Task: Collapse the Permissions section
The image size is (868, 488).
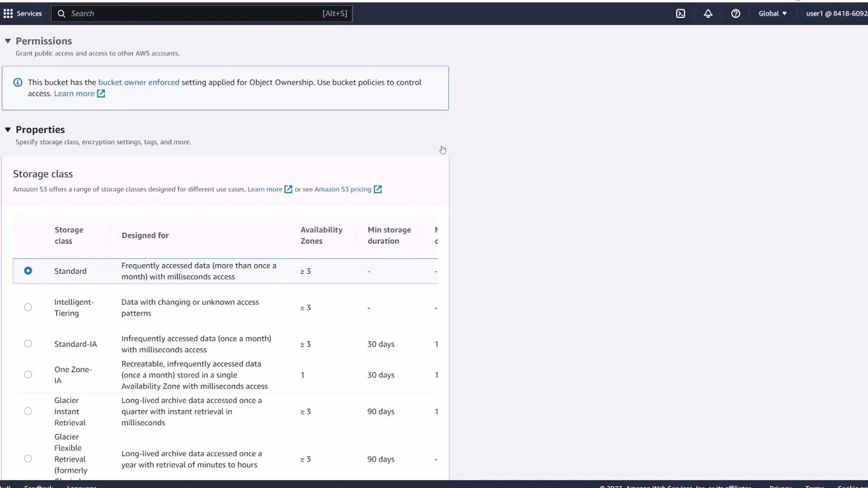Action: click(x=8, y=41)
